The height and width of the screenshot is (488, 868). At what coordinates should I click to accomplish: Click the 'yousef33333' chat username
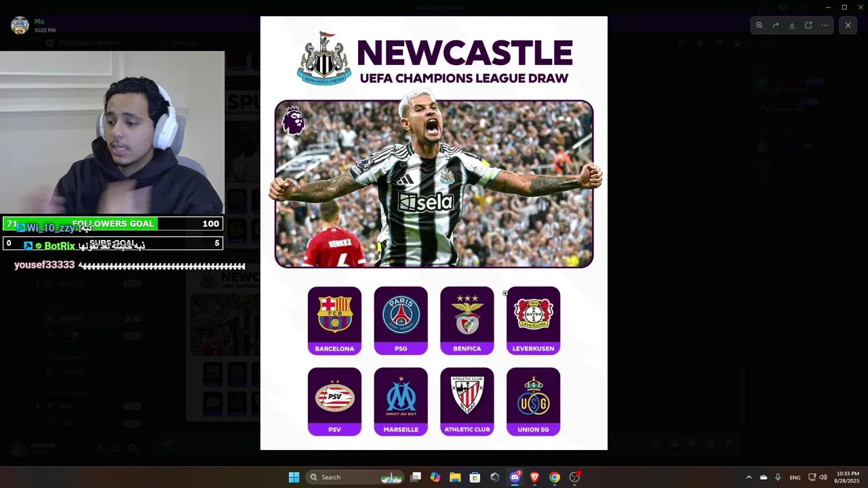(x=44, y=265)
